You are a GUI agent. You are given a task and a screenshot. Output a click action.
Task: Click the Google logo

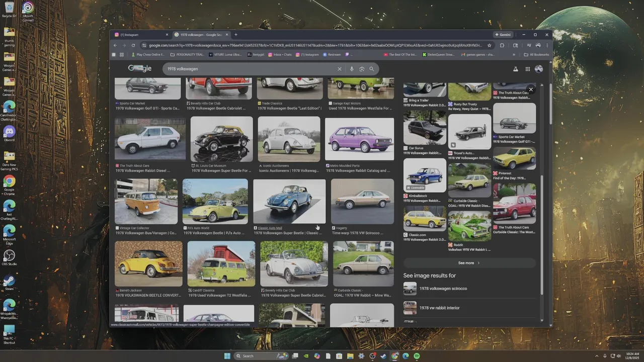point(139,68)
